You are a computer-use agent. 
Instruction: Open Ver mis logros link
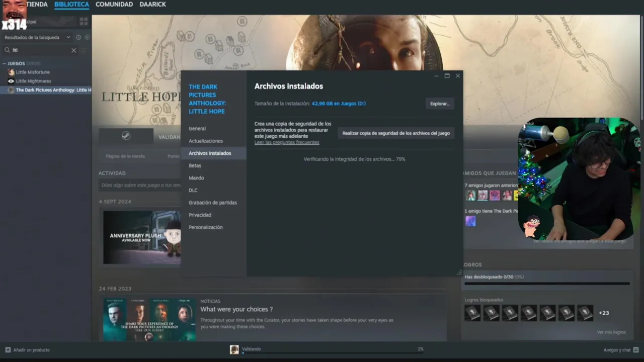[611, 332]
